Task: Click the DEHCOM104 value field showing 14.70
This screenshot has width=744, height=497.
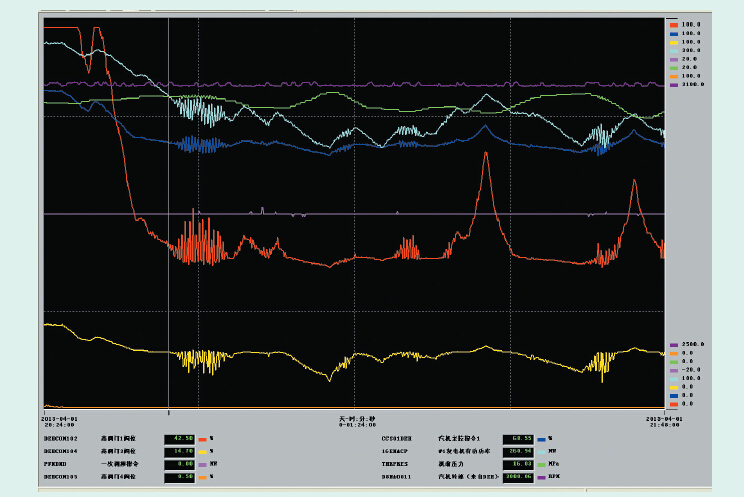Action: 181,452
